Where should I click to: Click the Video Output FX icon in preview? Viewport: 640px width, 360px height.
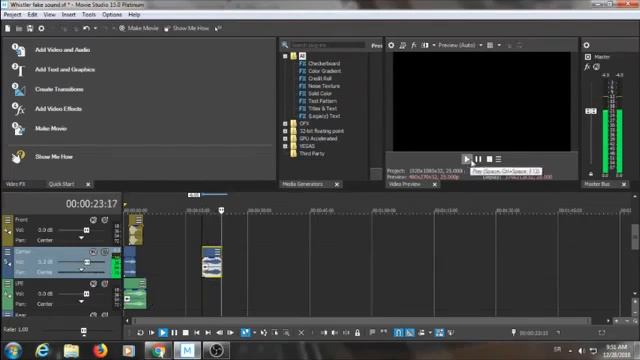pos(413,45)
